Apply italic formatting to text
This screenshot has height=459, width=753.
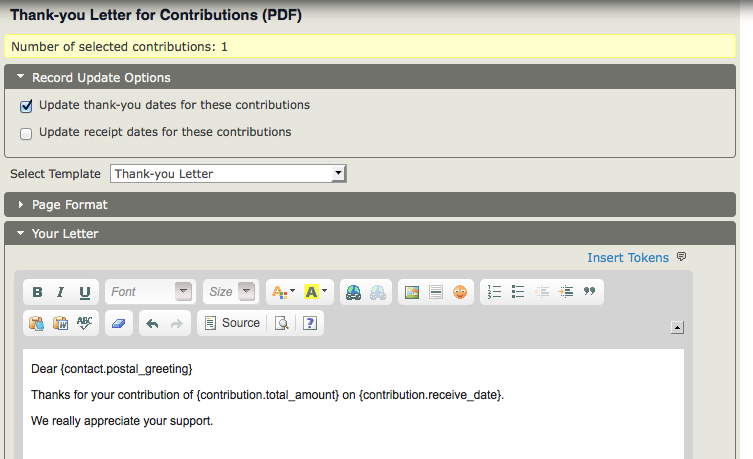(x=60, y=292)
